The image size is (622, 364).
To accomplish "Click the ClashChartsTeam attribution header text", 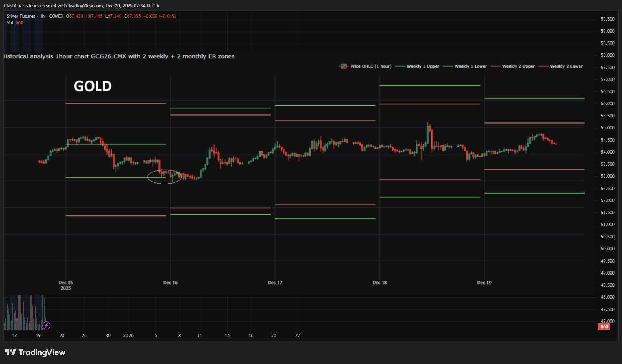I will click(81, 6).
